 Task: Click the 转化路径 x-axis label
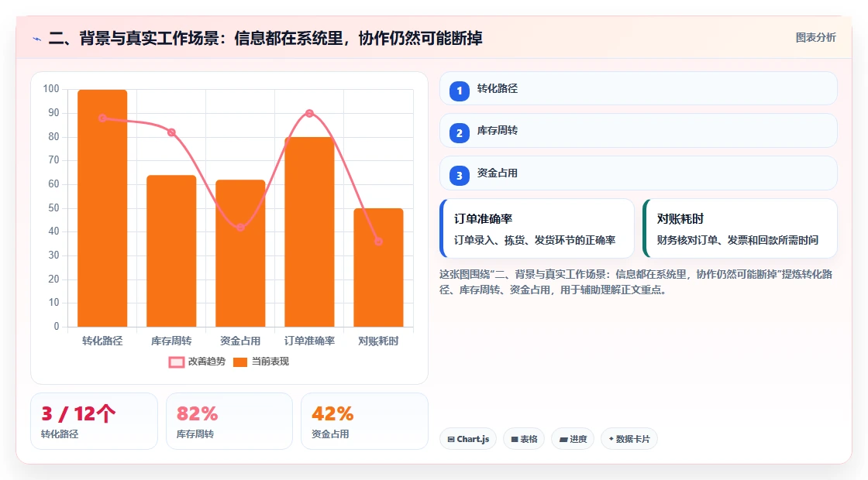[102, 341]
